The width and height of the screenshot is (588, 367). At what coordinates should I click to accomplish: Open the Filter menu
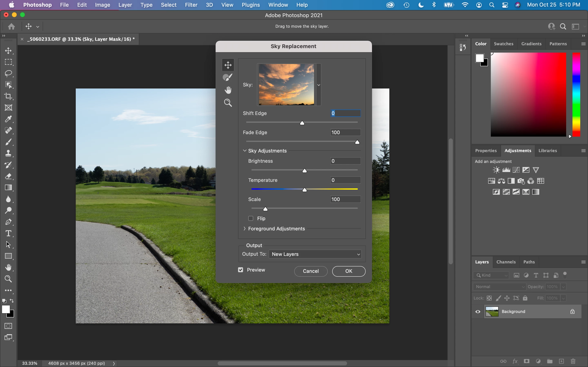coord(191,5)
